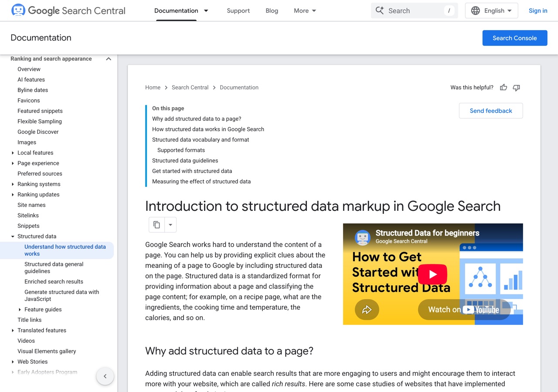Click the search sparkle magnifier icon
This screenshot has height=392, width=558.
click(x=380, y=10)
